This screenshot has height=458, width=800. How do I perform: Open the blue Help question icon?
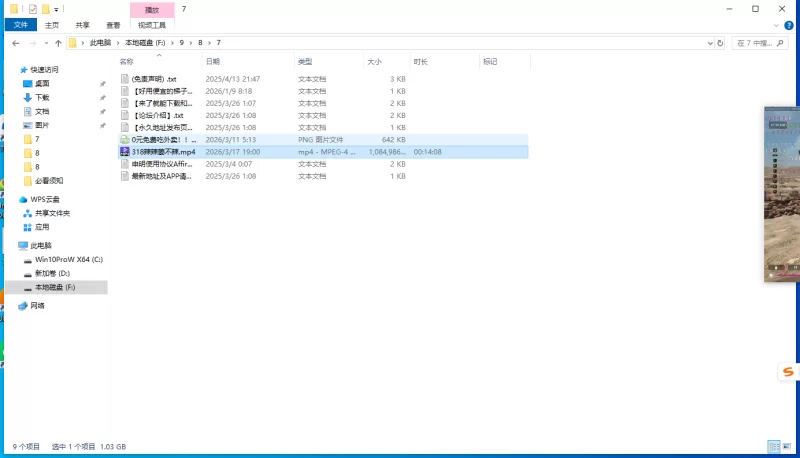point(791,25)
